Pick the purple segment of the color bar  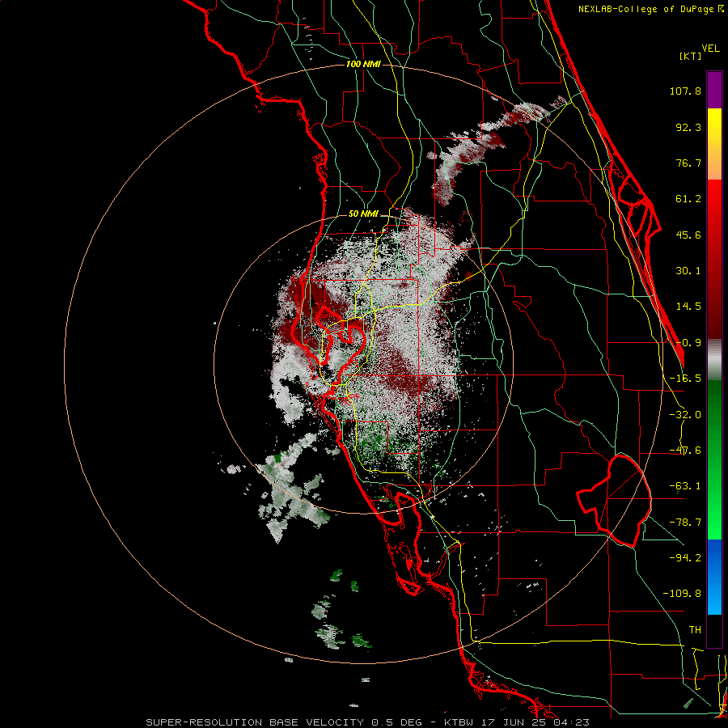coord(714,90)
